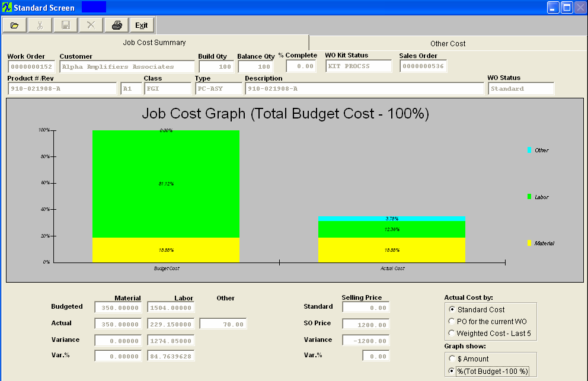
Task: Click the yellow Material segment of Actual Cost bar
Action: pos(391,249)
